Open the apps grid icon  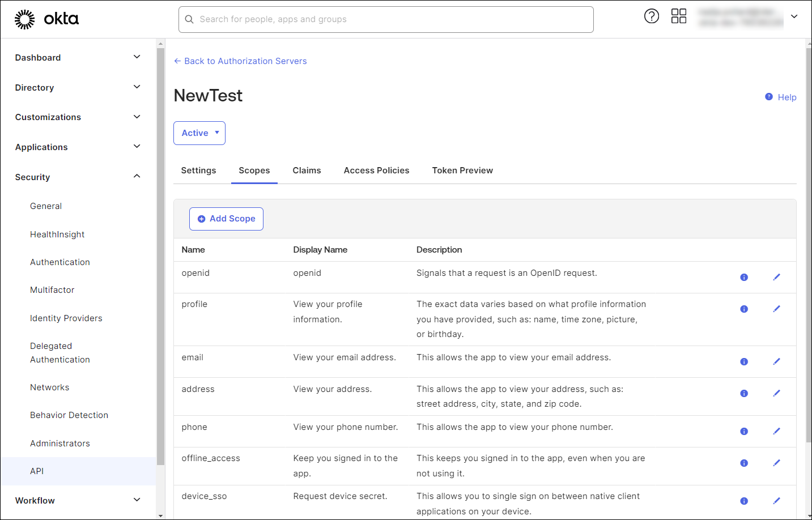[679, 16]
